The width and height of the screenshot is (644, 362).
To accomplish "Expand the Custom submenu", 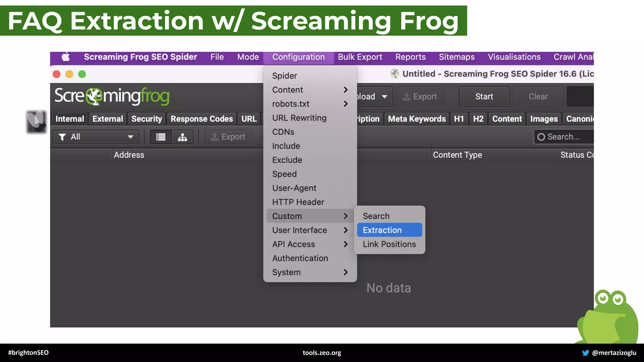I will pyautogui.click(x=310, y=216).
